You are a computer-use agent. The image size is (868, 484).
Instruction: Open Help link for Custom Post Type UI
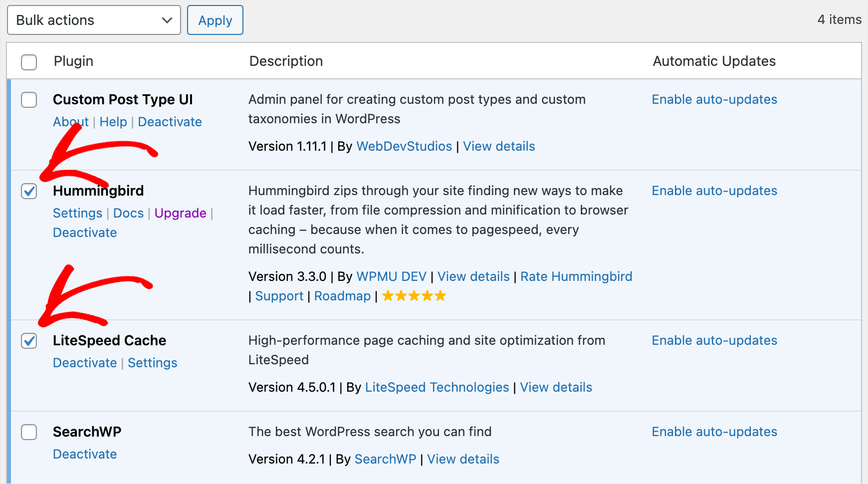113,122
